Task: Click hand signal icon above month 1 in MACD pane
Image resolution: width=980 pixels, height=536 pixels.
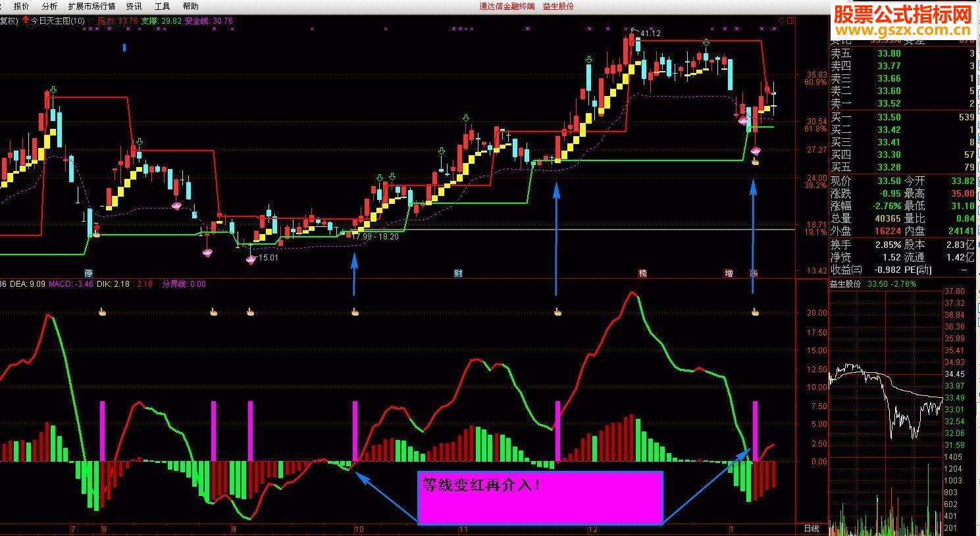Action: tap(756, 312)
